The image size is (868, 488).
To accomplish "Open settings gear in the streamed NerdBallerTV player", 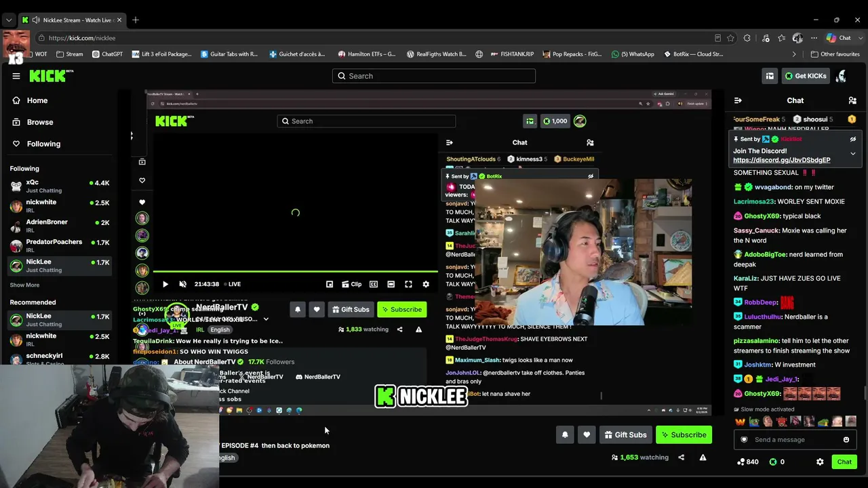I will coord(426,284).
